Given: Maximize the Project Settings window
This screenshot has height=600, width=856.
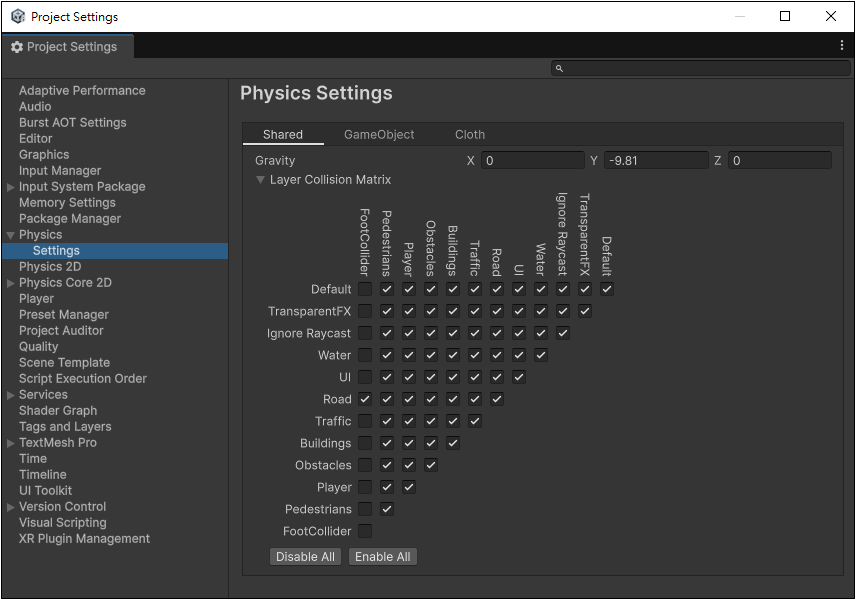Looking at the screenshot, I should click(x=784, y=16).
